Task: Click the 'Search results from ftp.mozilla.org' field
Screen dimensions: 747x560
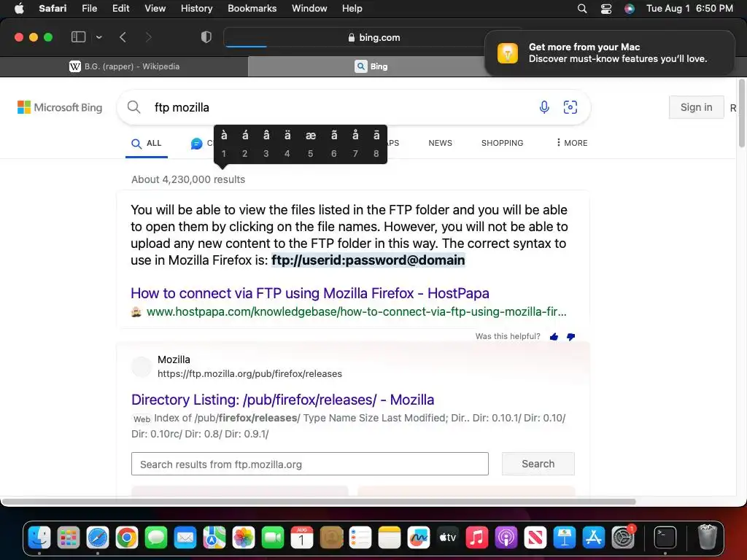Action: 309,464
